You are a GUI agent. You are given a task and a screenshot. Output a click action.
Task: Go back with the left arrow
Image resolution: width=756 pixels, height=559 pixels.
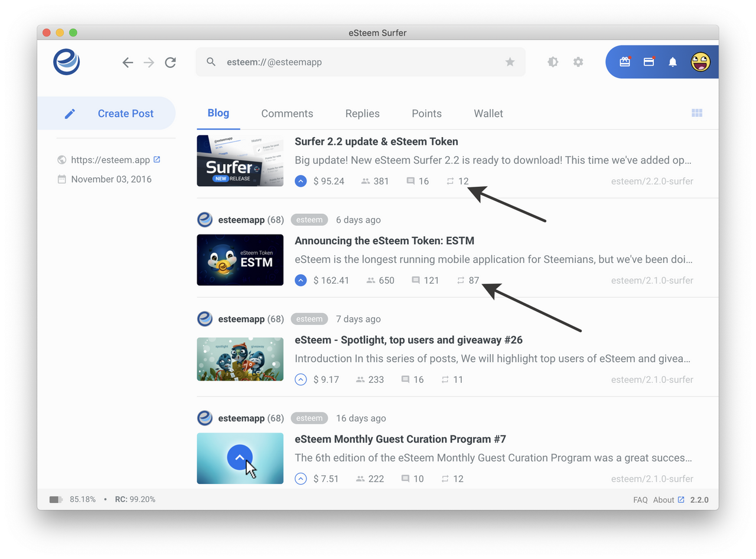tap(128, 62)
